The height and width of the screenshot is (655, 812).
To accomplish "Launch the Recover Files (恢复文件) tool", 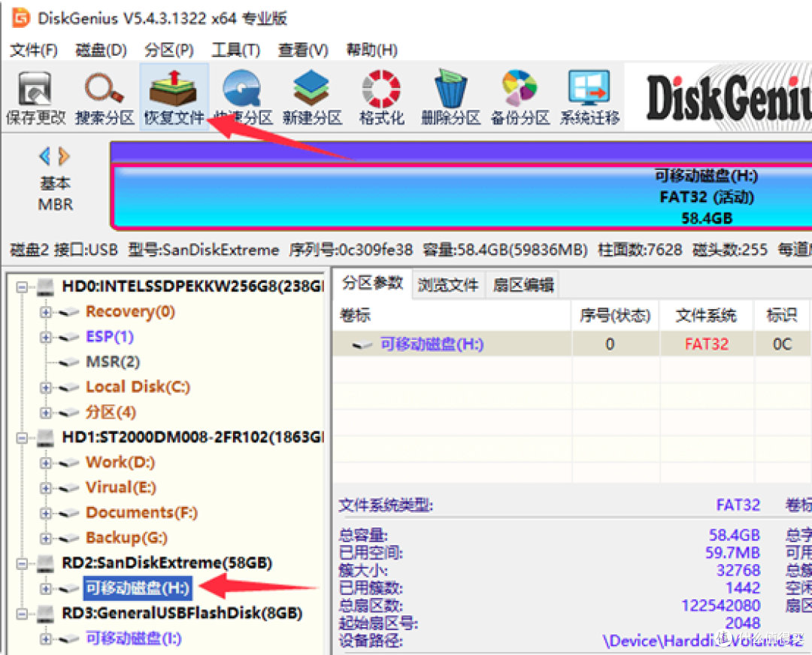I will (174, 97).
